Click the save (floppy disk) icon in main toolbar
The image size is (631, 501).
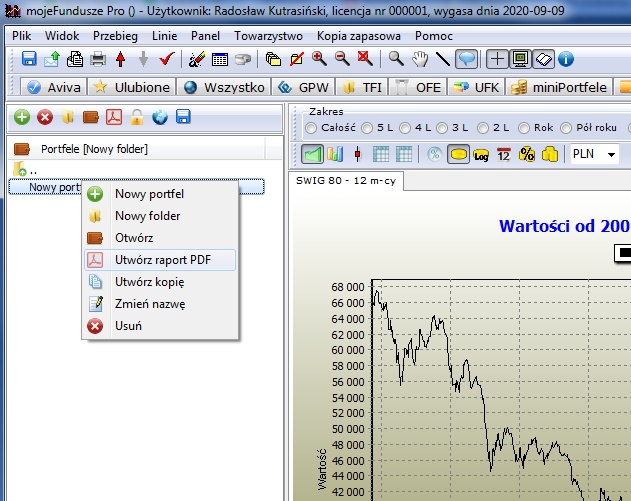coord(28,59)
